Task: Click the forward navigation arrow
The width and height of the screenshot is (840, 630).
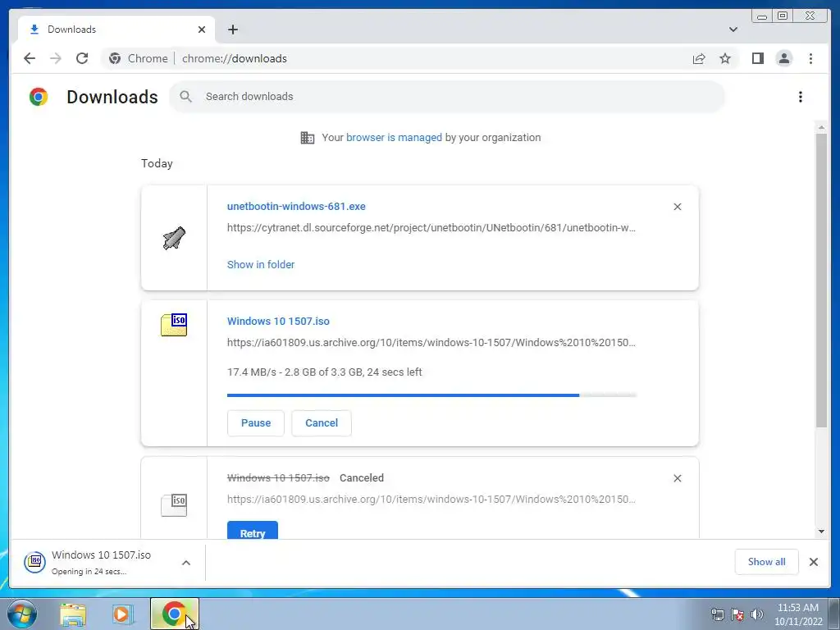Action: 56,58
